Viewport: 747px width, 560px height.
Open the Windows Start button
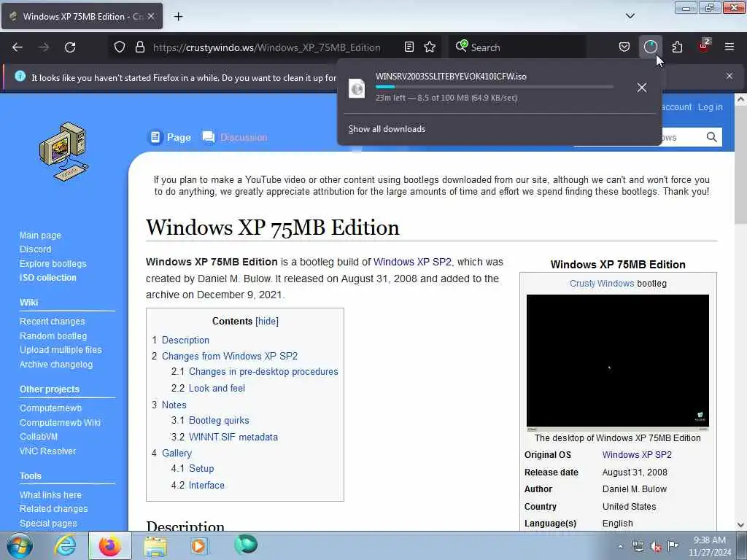[20, 545]
